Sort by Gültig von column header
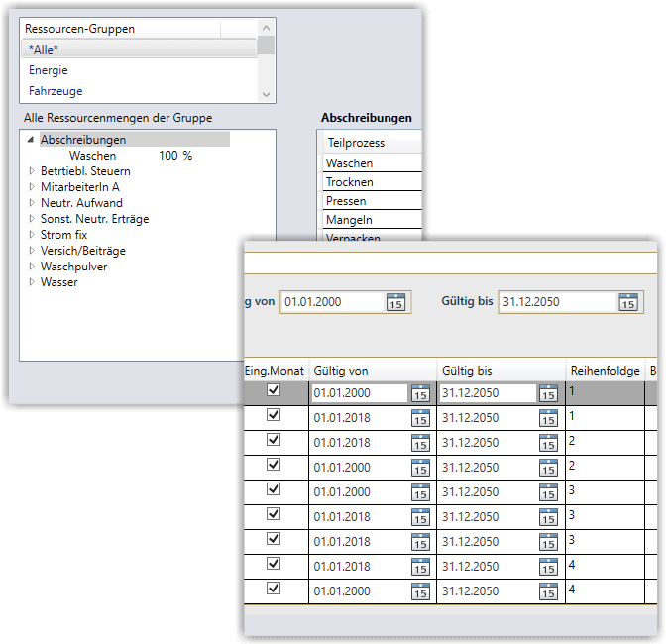666x644 pixels. (x=373, y=371)
